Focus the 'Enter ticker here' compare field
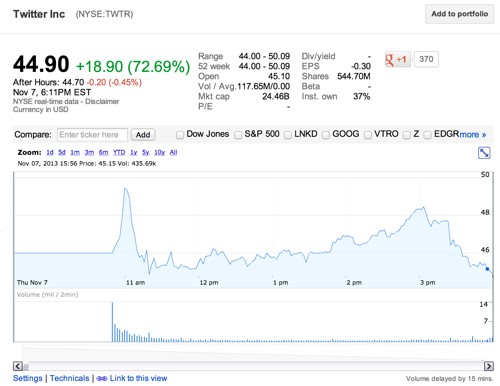This screenshot has width=500, height=386. pyautogui.click(x=92, y=135)
